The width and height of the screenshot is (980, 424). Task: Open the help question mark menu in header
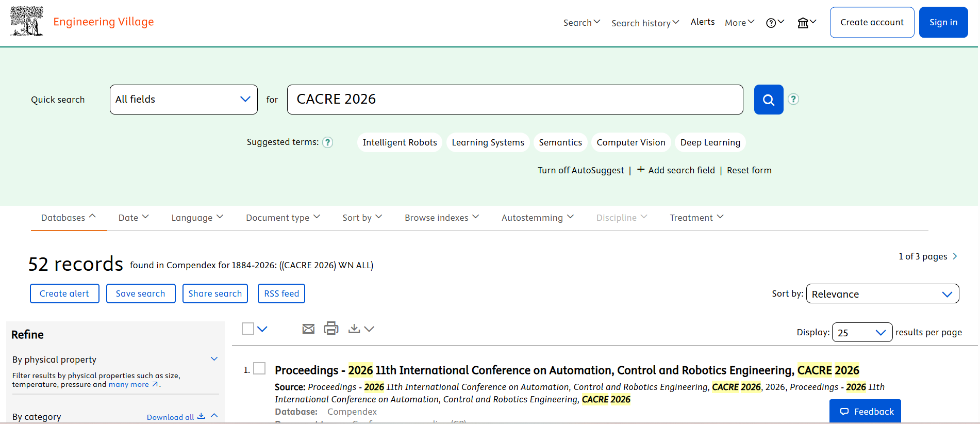(775, 23)
